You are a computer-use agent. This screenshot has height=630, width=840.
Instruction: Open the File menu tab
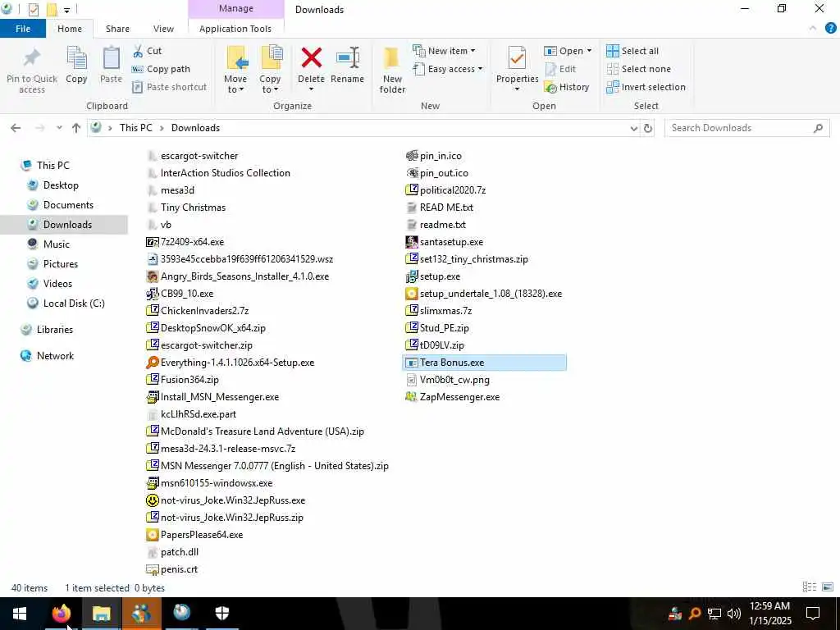23,29
